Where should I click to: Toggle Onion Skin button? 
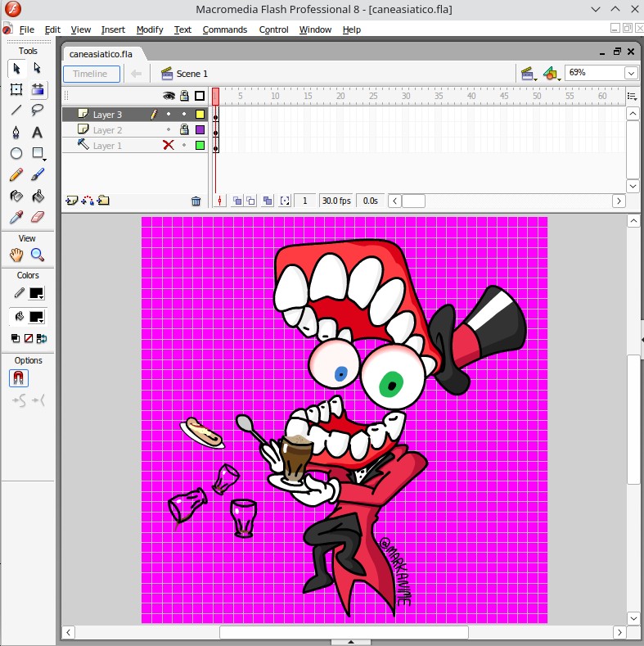[237, 201]
